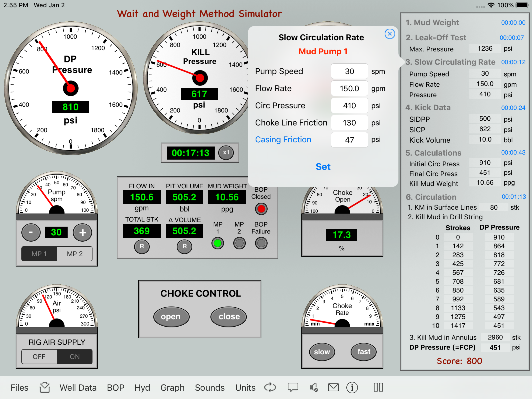532x399 pixels.
Task: Pause simulation with the pause icon
Action: click(x=378, y=387)
